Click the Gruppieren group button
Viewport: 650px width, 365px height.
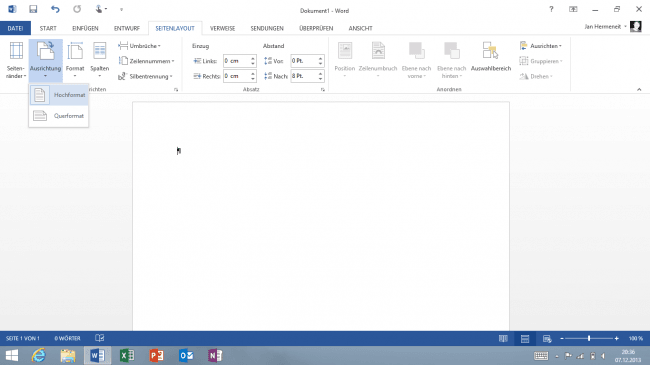click(541, 61)
